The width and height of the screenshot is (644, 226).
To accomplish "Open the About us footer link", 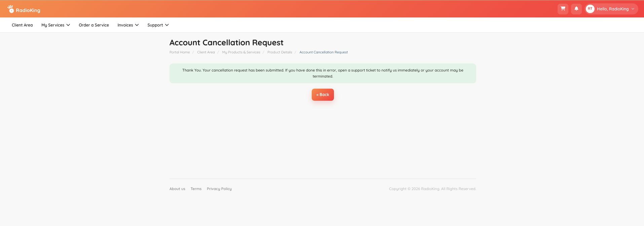I will 177,189.
